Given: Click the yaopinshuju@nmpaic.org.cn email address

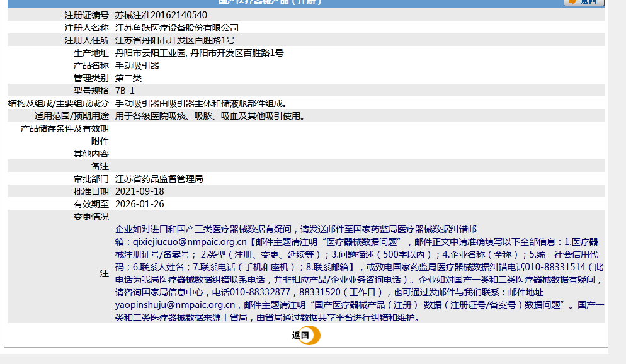Looking at the screenshot, I should click(x=175, y=305).
